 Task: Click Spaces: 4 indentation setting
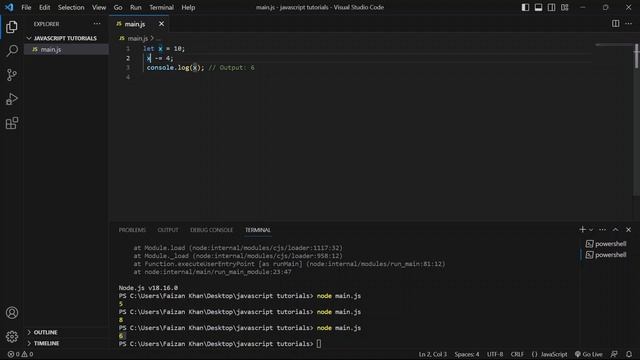[467, 354]
